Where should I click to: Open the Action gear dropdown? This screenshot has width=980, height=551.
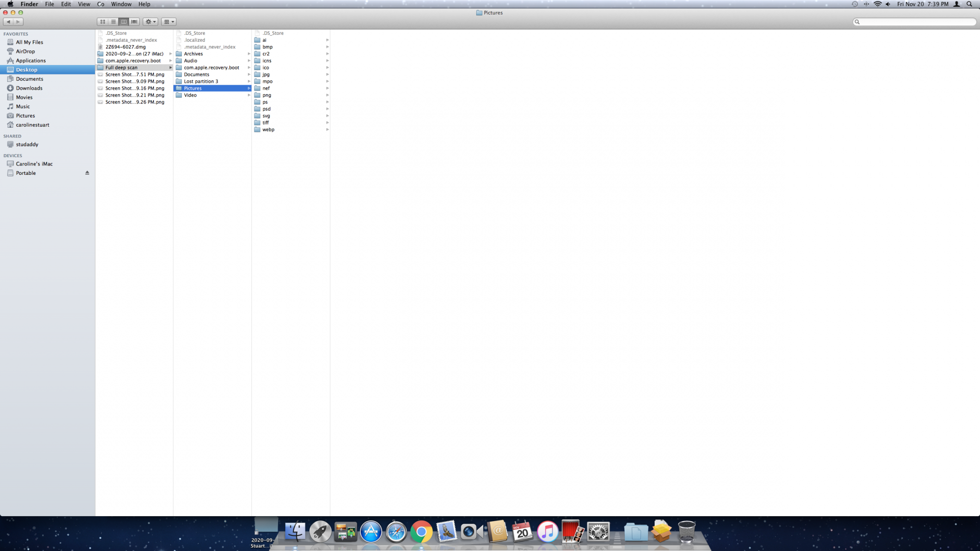coord(150,22)
